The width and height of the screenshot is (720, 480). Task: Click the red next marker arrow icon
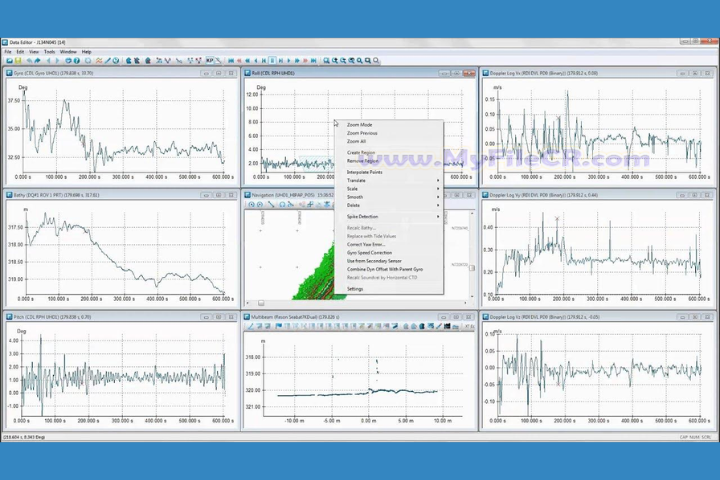(x=305, y=61)
